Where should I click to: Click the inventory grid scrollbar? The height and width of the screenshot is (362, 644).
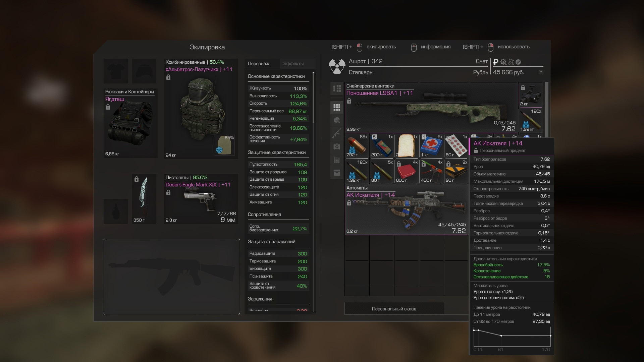[x=547, y=111]
